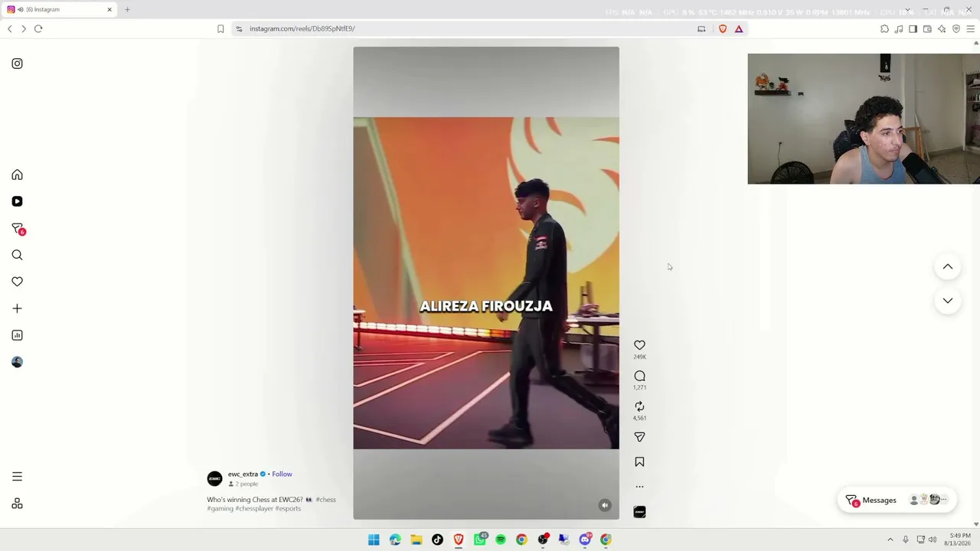Screen dimensions: 980x551
Task: Open the #chessplayer hashtag
Action: 254,508
